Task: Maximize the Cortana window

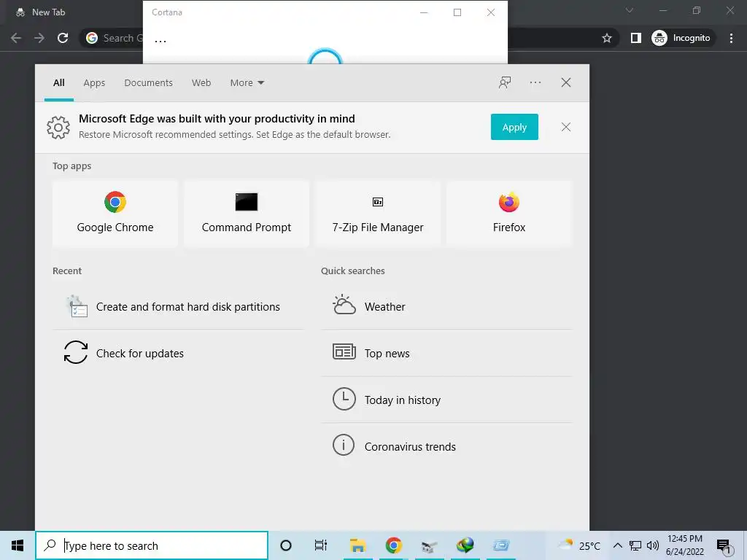Action: 457,12
